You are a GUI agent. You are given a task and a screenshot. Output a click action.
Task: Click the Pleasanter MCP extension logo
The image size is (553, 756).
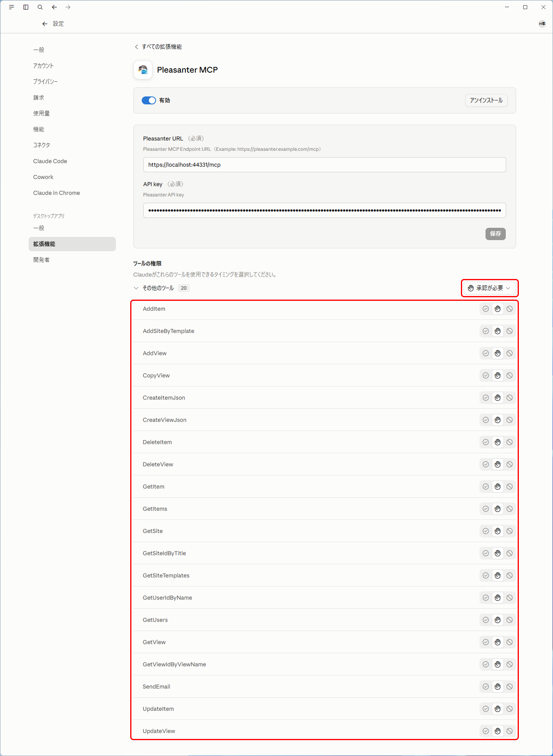click(143, 70)
